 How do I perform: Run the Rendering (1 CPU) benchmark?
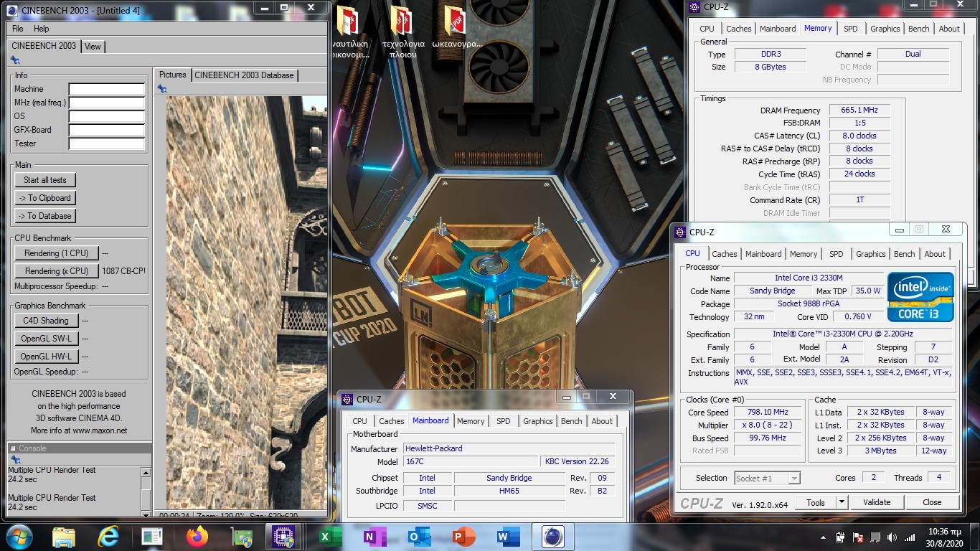(57, 253)
